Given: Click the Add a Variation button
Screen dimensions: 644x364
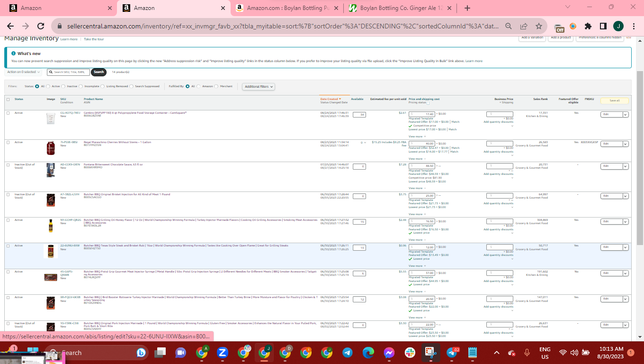Looking at the screenshot, I should (532, 37).
